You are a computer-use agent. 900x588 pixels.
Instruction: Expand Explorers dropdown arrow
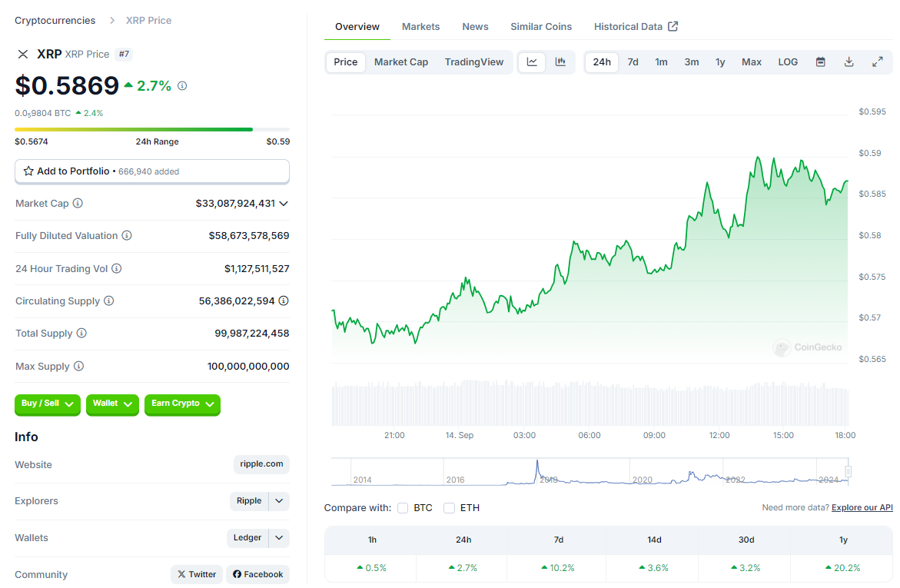click(x=279, y=500)
